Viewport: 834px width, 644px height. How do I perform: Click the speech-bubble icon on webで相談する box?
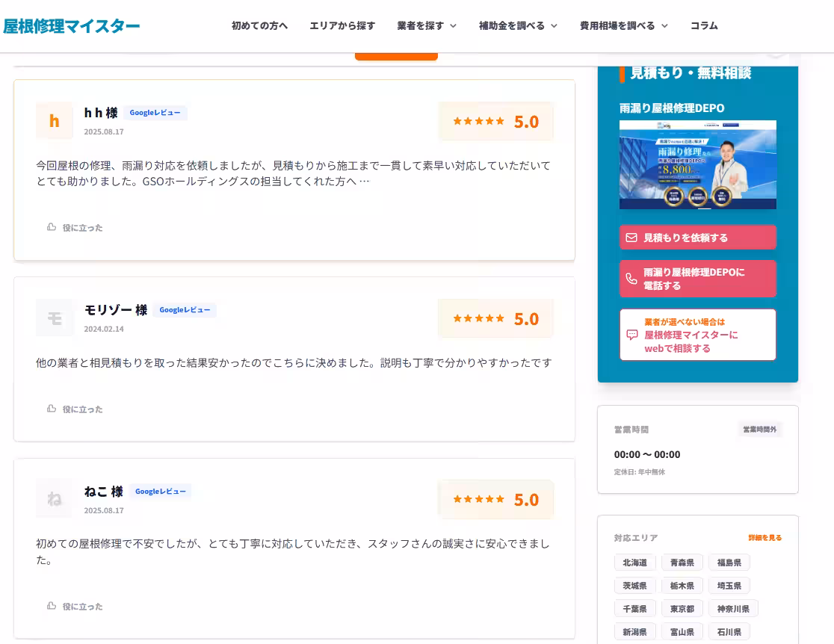tap(631, 335)
